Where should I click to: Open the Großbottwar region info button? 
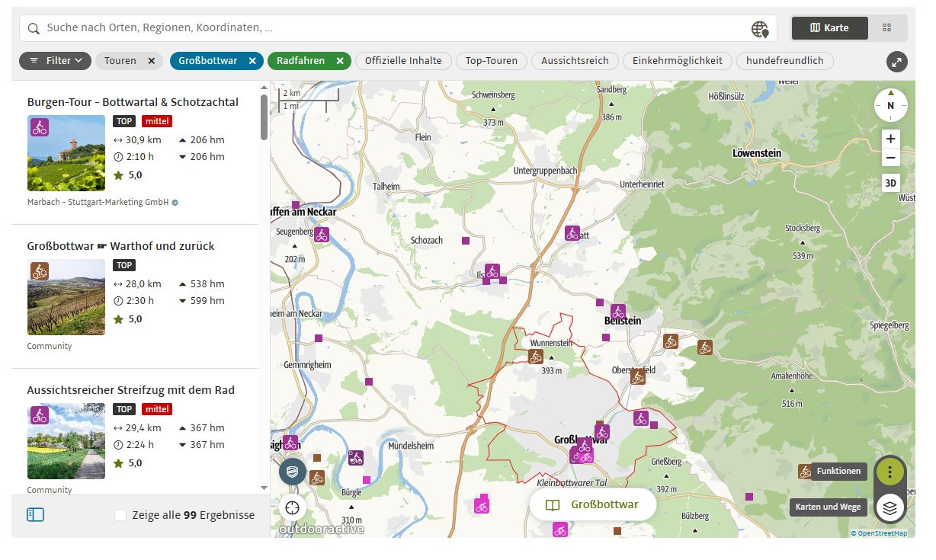click(x=593, y=504)
